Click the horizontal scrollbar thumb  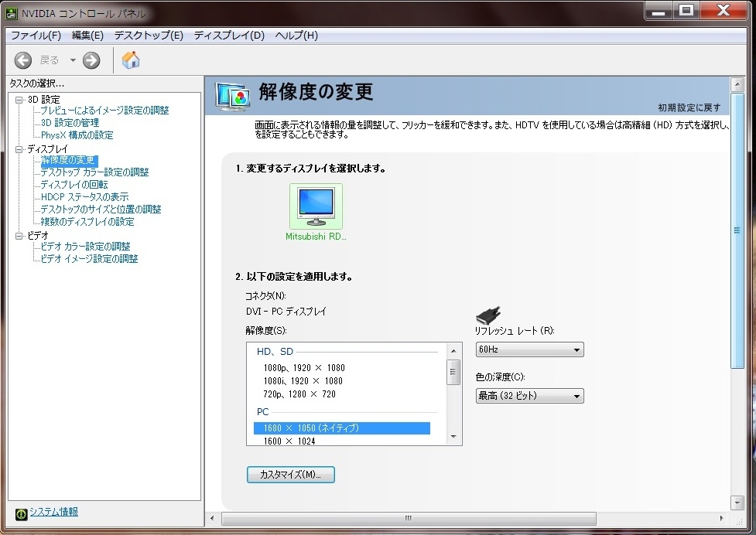point(409,519)
